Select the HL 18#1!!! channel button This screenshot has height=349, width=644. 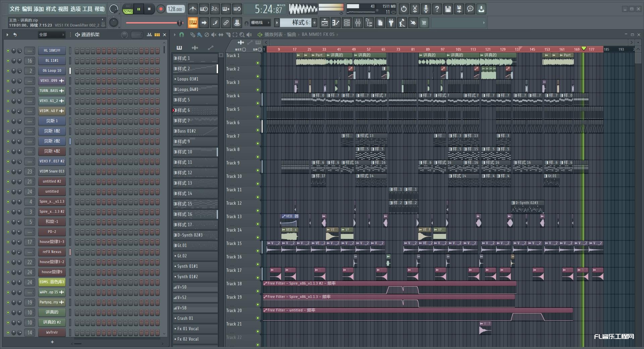click(x=52, y=50)
